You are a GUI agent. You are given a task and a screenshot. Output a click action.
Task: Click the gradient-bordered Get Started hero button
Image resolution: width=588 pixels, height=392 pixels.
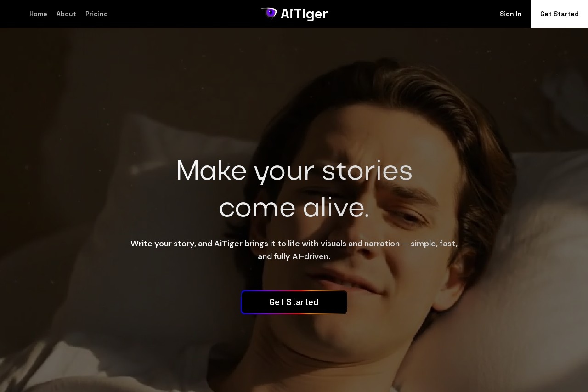pyautogui.click(x=294, y=302)
